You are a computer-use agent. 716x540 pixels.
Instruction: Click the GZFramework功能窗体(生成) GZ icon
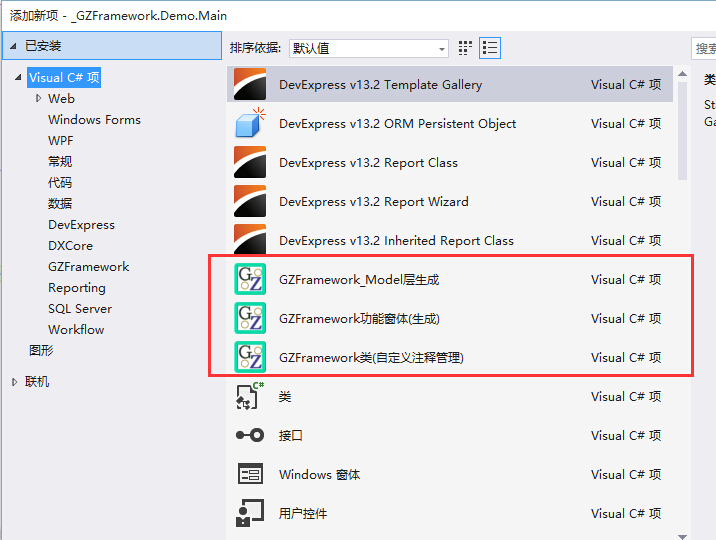pyautogui.click(x=250, y=318)
